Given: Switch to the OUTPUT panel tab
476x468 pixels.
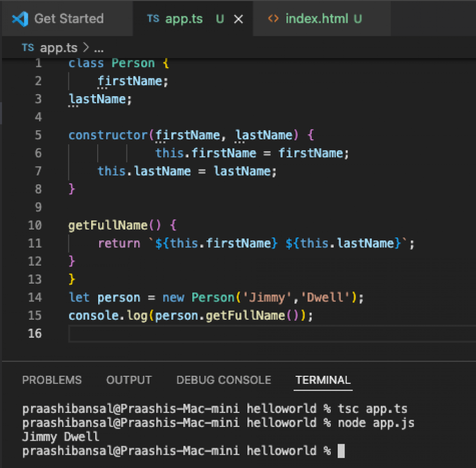Looking at the screenshot, I should (129, 380).
